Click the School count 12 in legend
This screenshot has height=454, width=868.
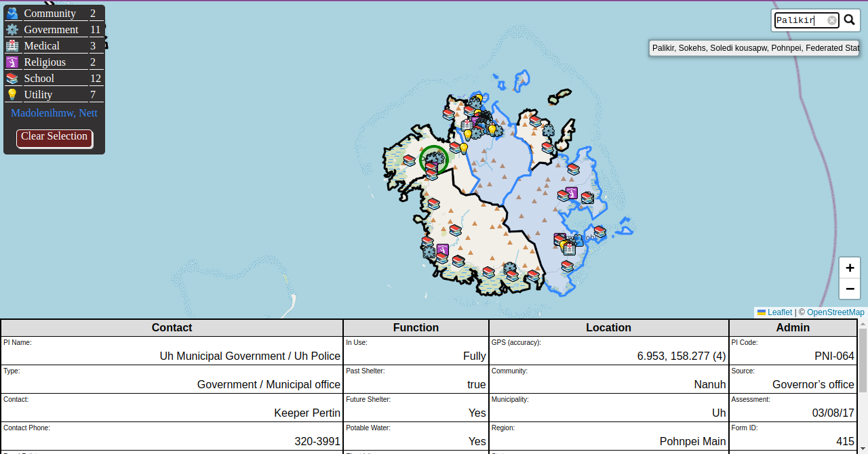(96, 78)
